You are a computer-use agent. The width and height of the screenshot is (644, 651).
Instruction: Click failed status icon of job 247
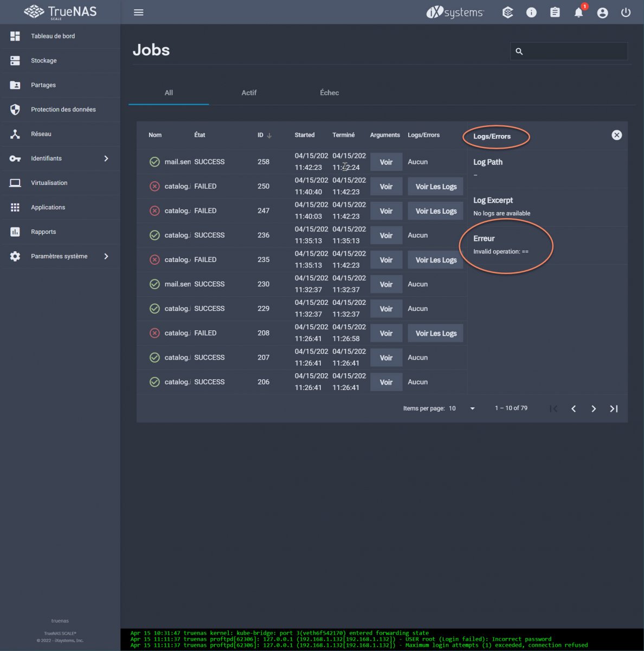coord(154,210)
